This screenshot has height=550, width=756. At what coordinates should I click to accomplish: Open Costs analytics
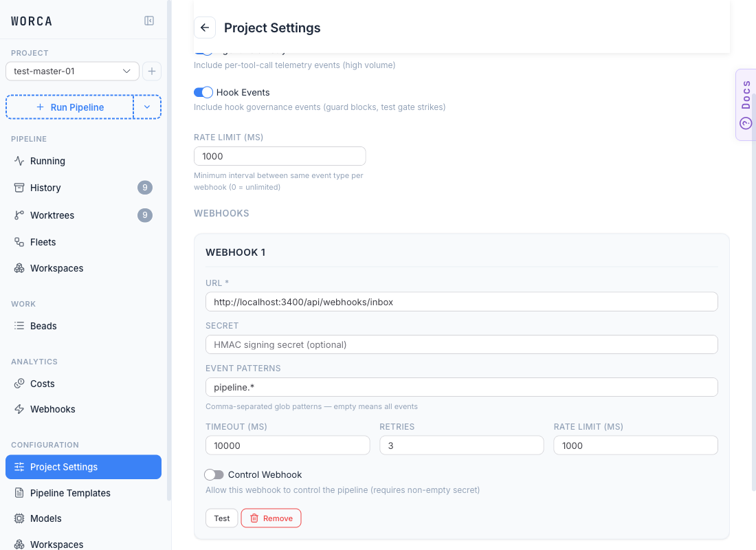click(x=83, y=384)
